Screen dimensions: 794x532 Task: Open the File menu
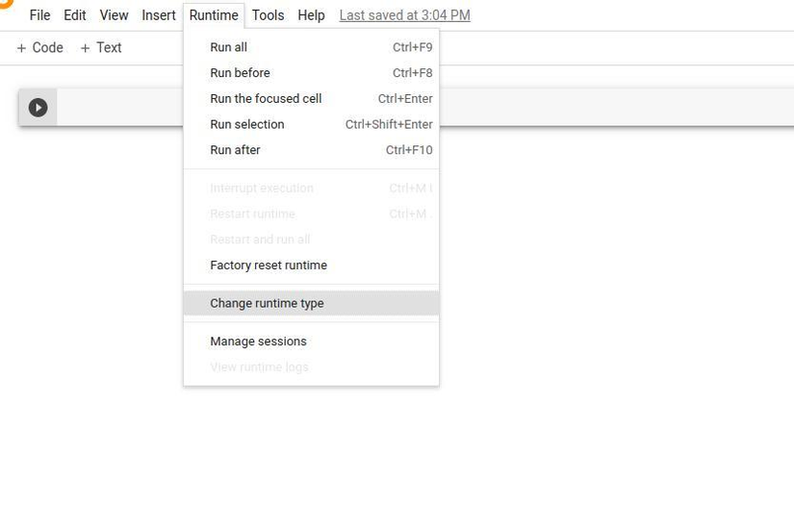[x=40, y=15]
